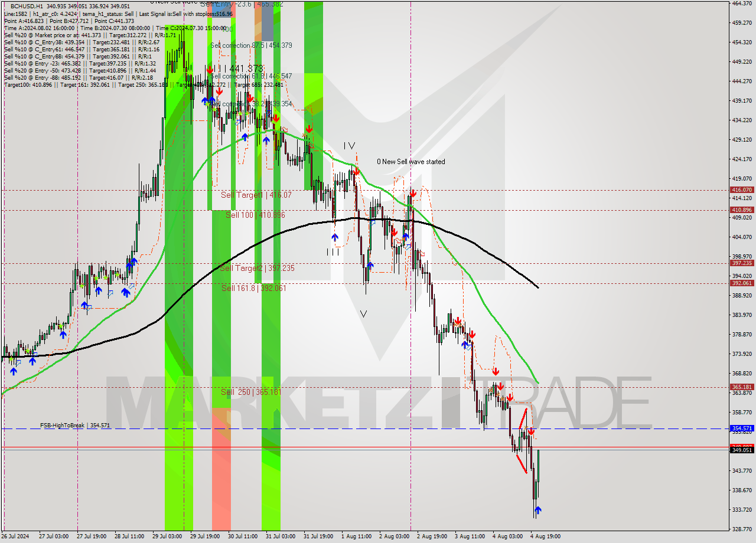Click the '31 Jul 19:00' time axis label
The width and height of the screenshot is (756, 543).
pyautogui.click(x=318, y=537)
